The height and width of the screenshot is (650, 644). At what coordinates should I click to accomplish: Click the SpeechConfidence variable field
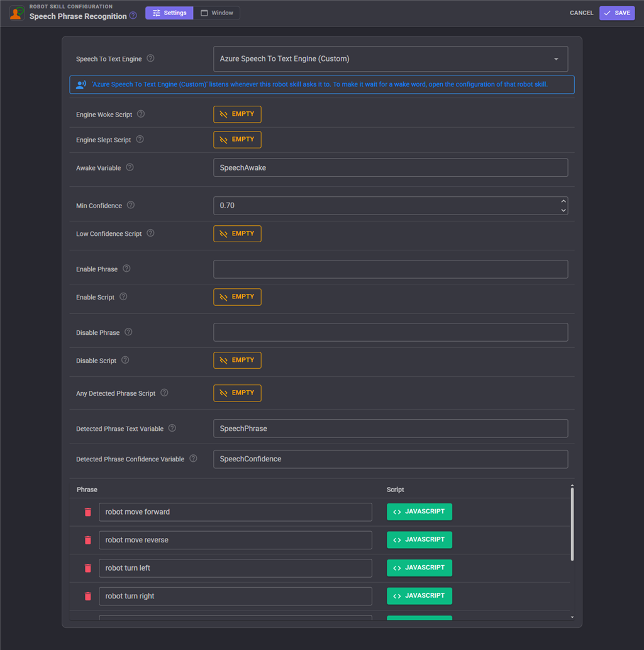[391, 459]
